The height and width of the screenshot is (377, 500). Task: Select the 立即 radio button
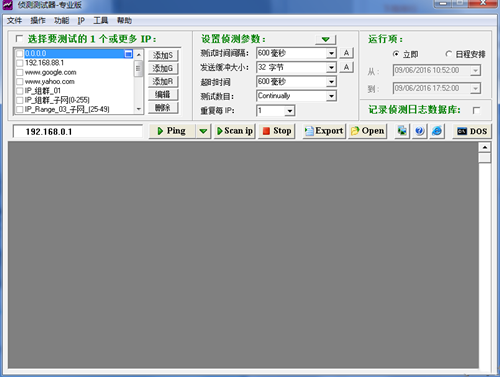click(x=396, y=54)
